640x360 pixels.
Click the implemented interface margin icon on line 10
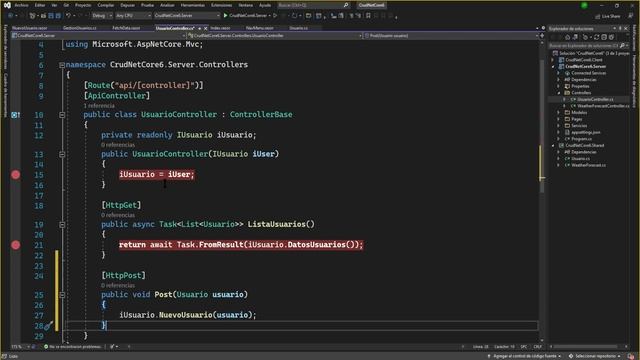coord(15,115)
